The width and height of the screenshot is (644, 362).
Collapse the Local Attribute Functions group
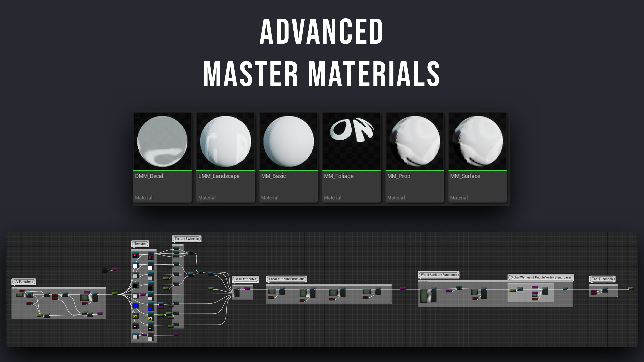(286, 279)
